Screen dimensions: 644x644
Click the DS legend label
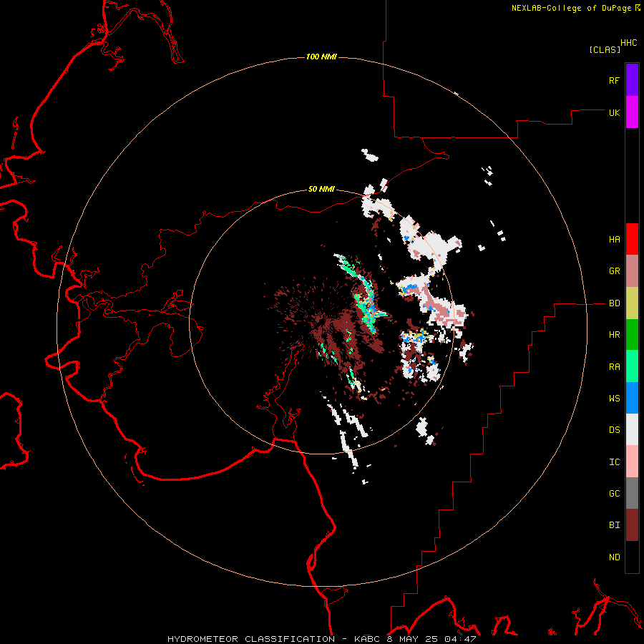pyautogui.click(x=614, y=430)
